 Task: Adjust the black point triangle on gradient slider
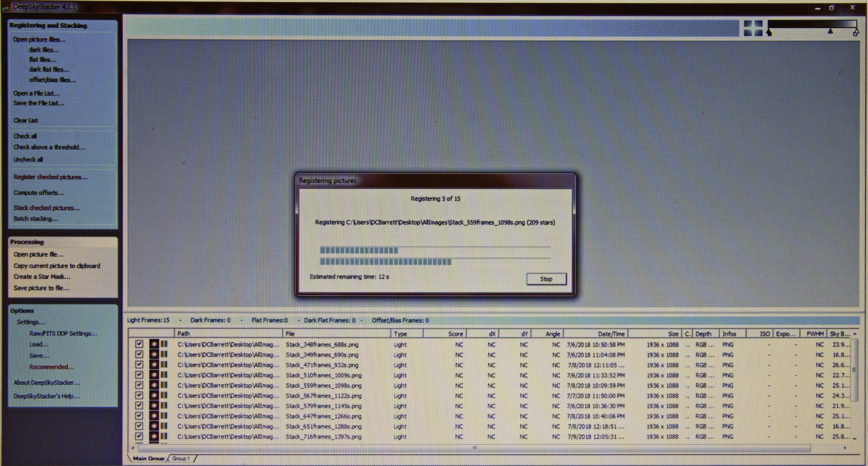[x=769, y=33]
